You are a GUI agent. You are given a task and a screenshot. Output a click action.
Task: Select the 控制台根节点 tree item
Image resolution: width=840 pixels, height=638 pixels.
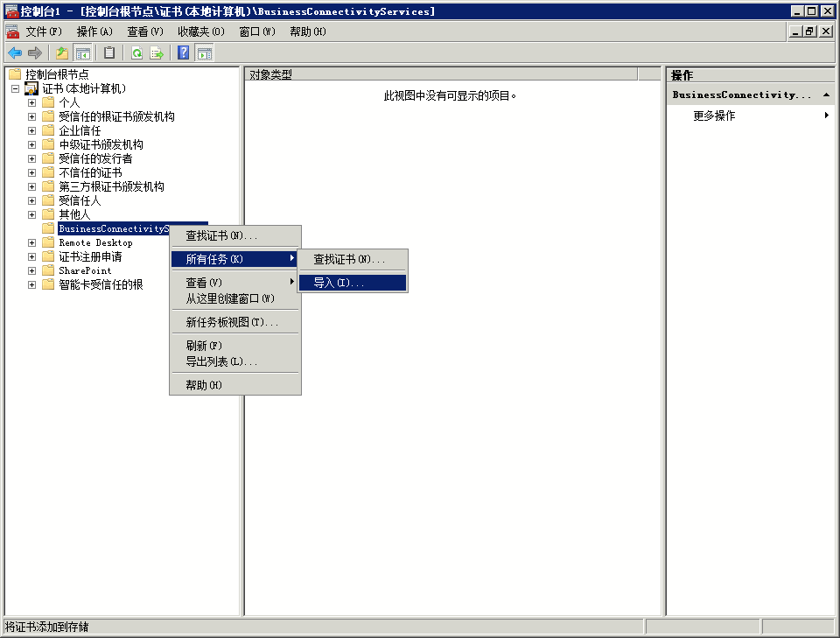coord(58,74)
